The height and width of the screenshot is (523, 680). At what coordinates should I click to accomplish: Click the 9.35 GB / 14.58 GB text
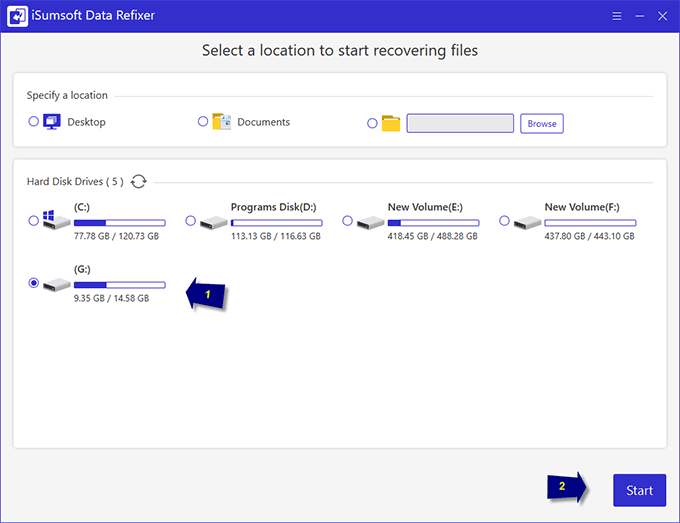pos(111,298)
